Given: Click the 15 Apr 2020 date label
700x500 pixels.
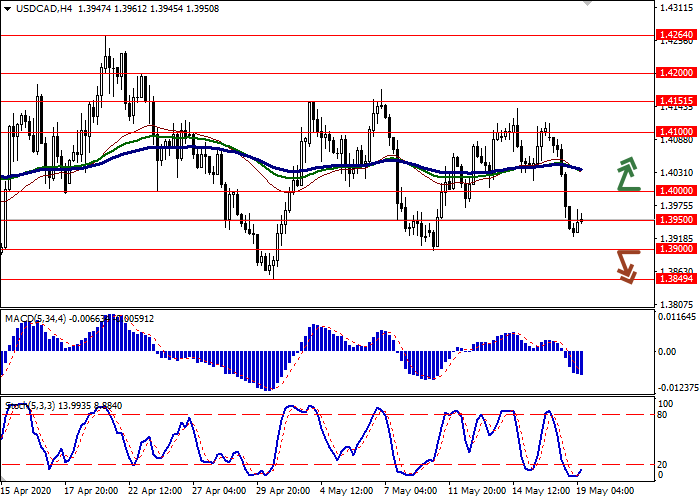Looking at the screenshot, I should click(24, 492).
